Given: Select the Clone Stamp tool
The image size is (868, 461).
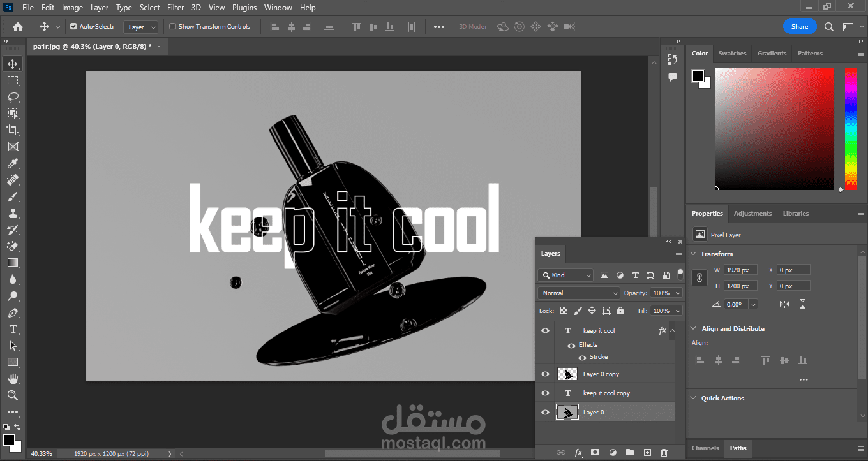Looking at the screenshot, I should [12, 213].
